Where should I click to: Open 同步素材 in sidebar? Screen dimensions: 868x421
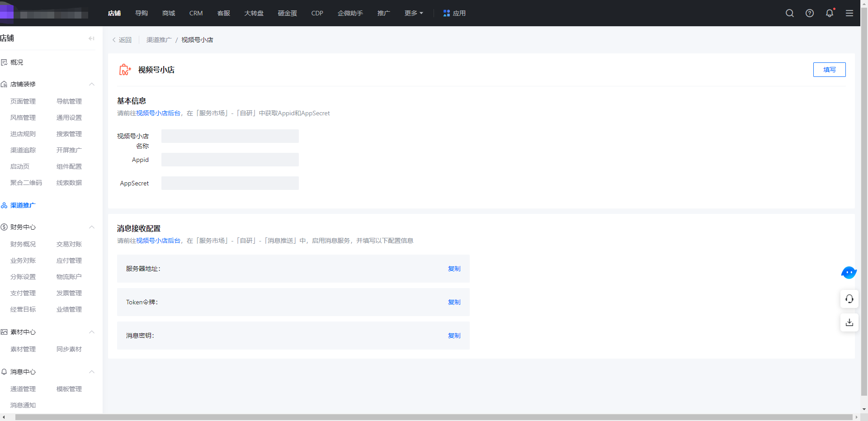tap(69, 349)
